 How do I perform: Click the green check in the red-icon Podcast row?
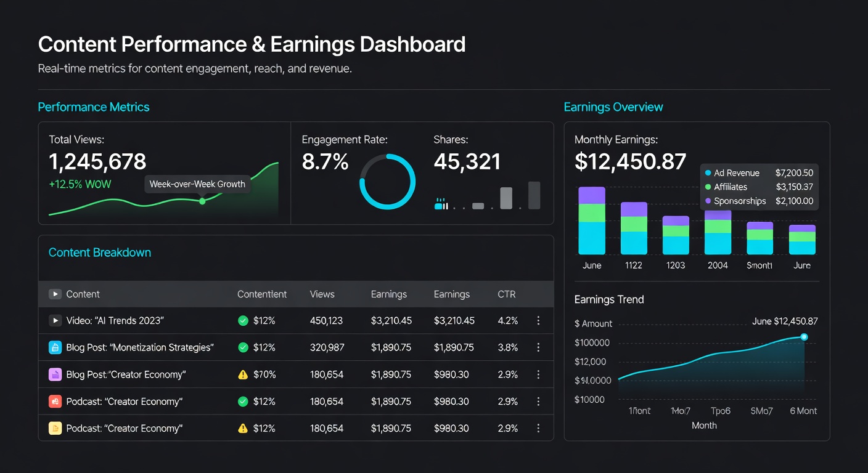pos(243,402)
